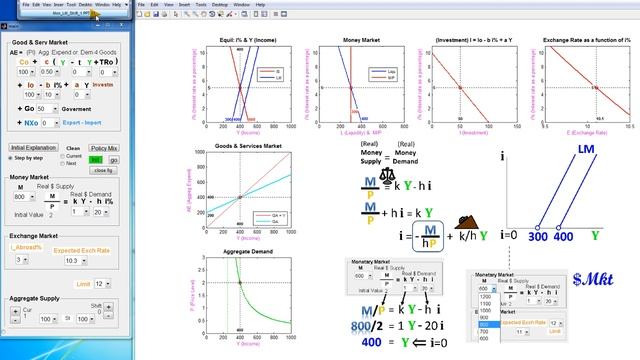Open the Limit dropdown showing 12

tap(102, 284)
